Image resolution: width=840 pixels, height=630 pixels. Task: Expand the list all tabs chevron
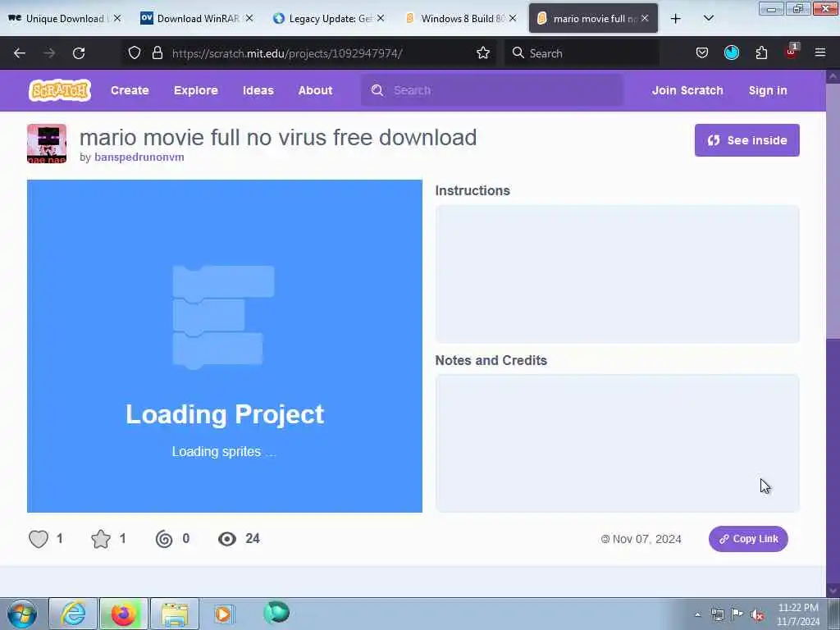tap(708, 19)
